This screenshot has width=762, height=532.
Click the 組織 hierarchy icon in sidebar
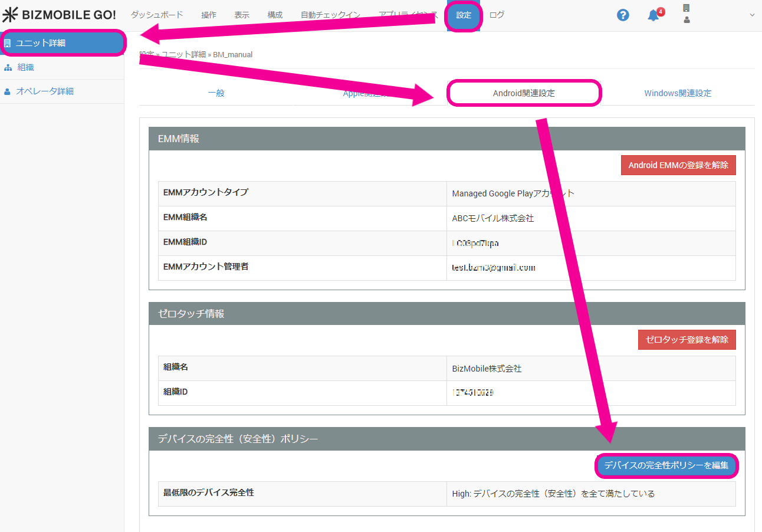(8, 67)
